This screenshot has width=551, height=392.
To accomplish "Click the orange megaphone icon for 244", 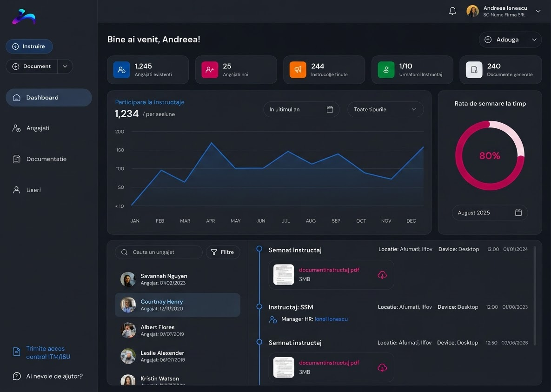I will 298,70.
